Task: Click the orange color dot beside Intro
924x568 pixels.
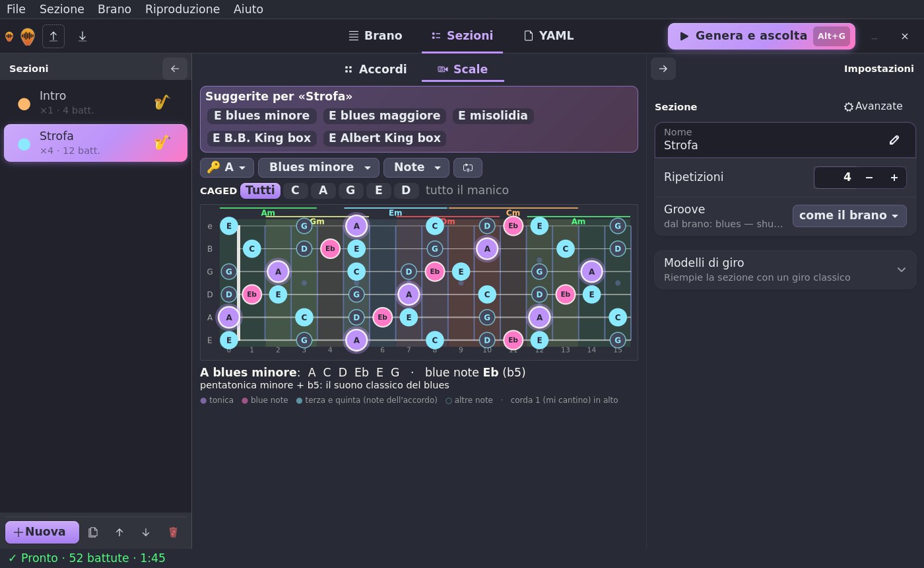Action: pyautogui.click(x=24, y=104)
